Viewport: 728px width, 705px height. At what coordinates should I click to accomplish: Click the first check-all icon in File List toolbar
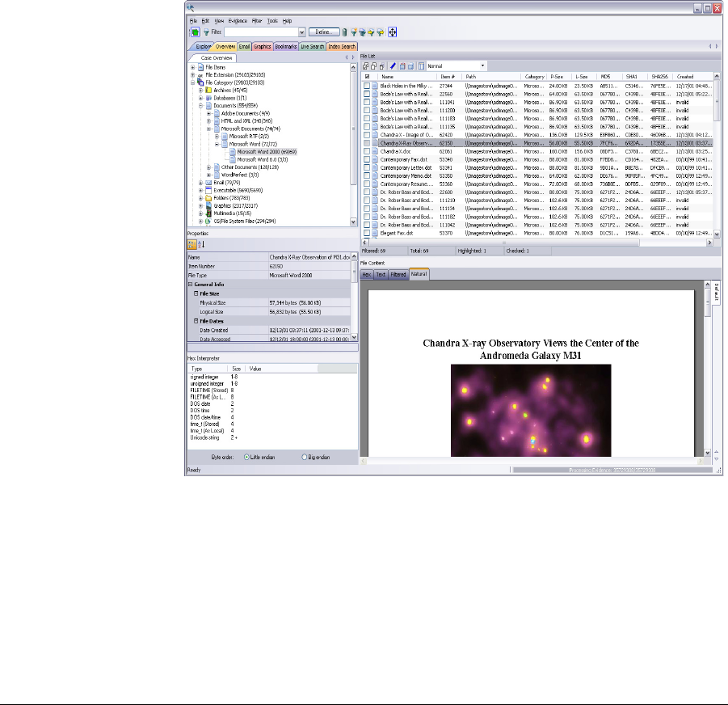[365, 66]
